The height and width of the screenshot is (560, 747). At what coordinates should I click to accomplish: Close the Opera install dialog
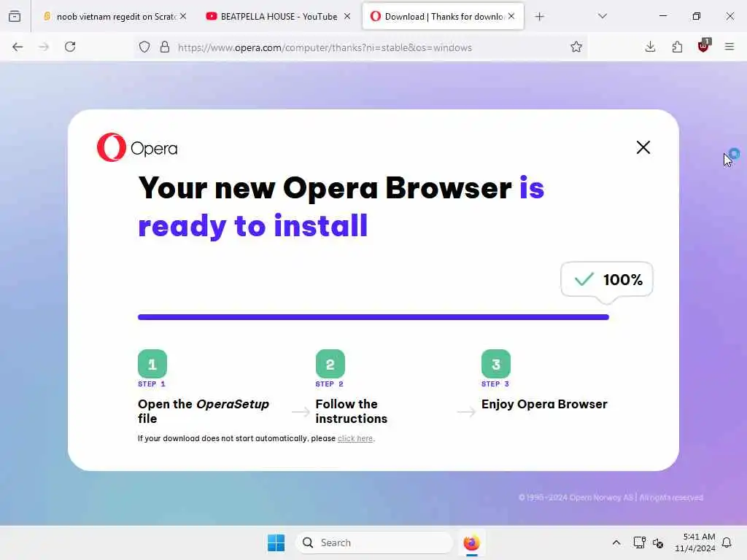point(643,147)
